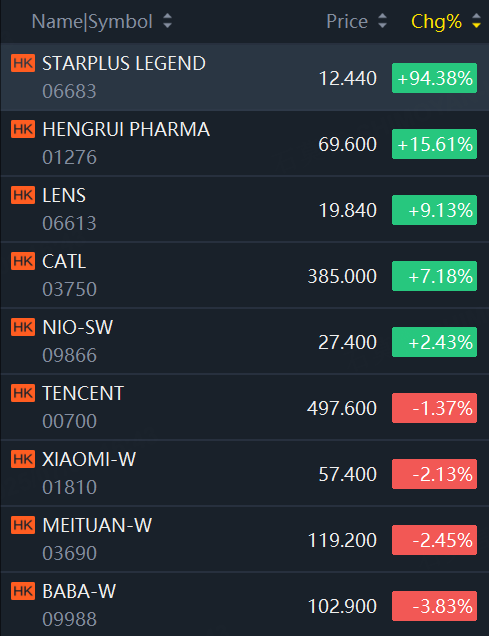Sort the list by Name|Symbol column arrows
Image resolution: width=489 pixels, height=636 pixels.
coord(167,21)
